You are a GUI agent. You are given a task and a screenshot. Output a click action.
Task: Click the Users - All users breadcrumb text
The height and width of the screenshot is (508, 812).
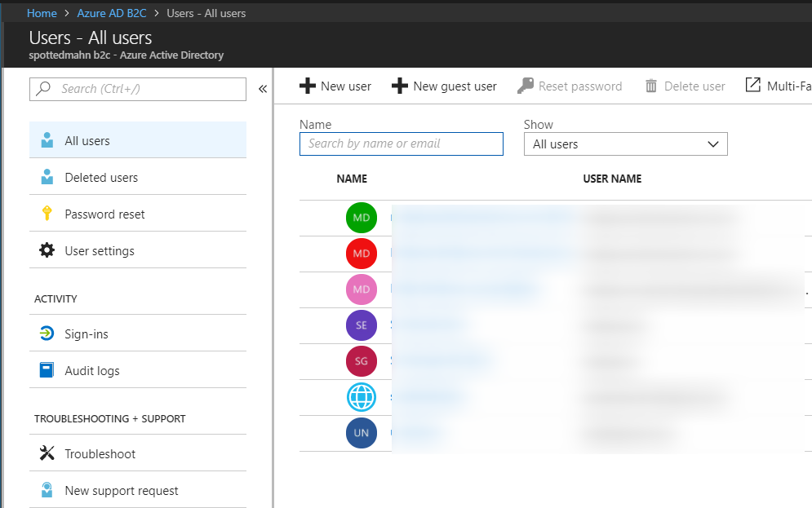click(x=206, y=13)
